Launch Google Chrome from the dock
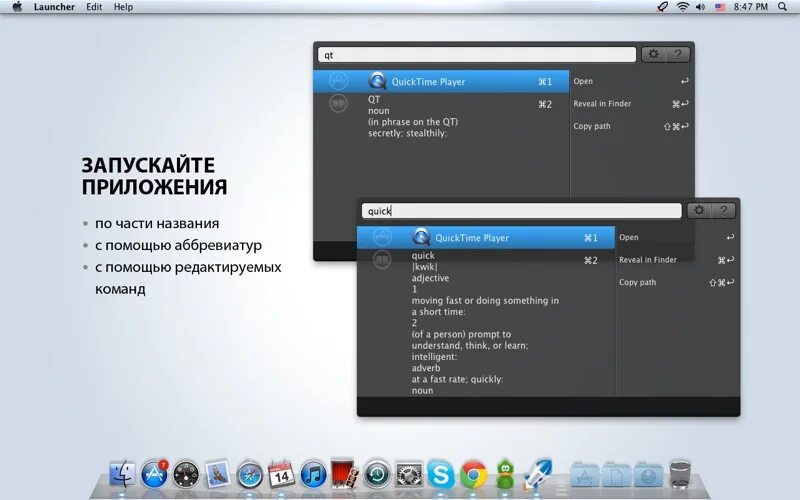The height and width of the screenshot is (500, 800). click(472, 474)
